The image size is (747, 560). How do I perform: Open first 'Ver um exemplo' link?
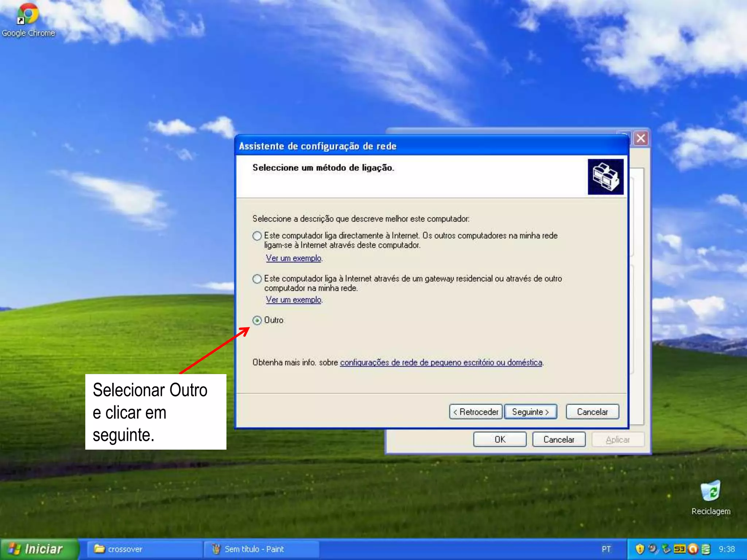coord(294,258)
